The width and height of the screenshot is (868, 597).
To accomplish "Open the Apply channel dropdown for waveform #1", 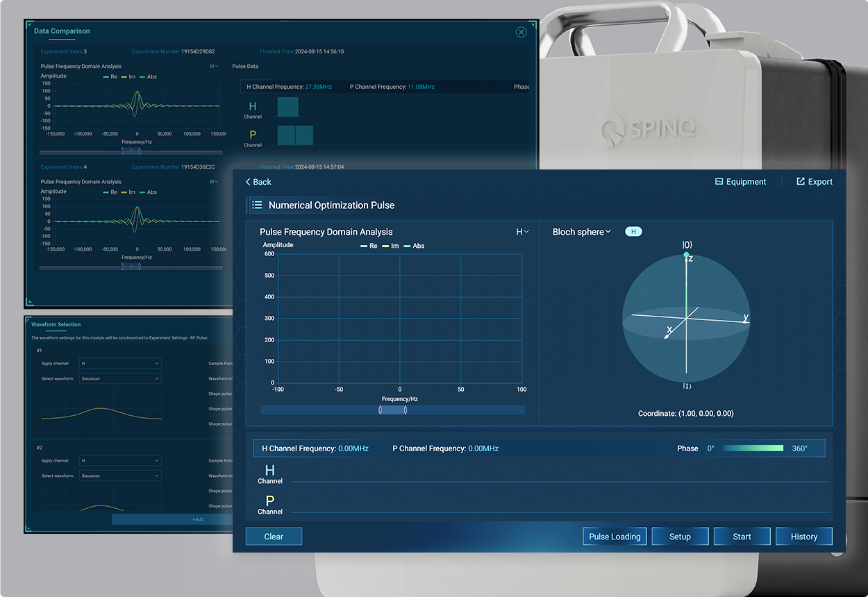I will 120,363.
